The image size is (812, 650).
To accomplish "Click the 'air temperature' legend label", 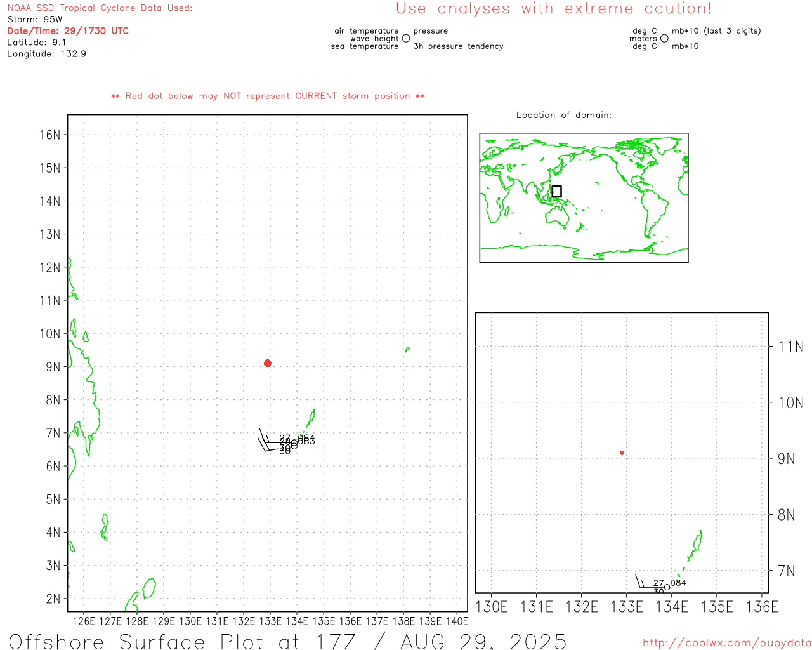I will (x=367, y=30).
